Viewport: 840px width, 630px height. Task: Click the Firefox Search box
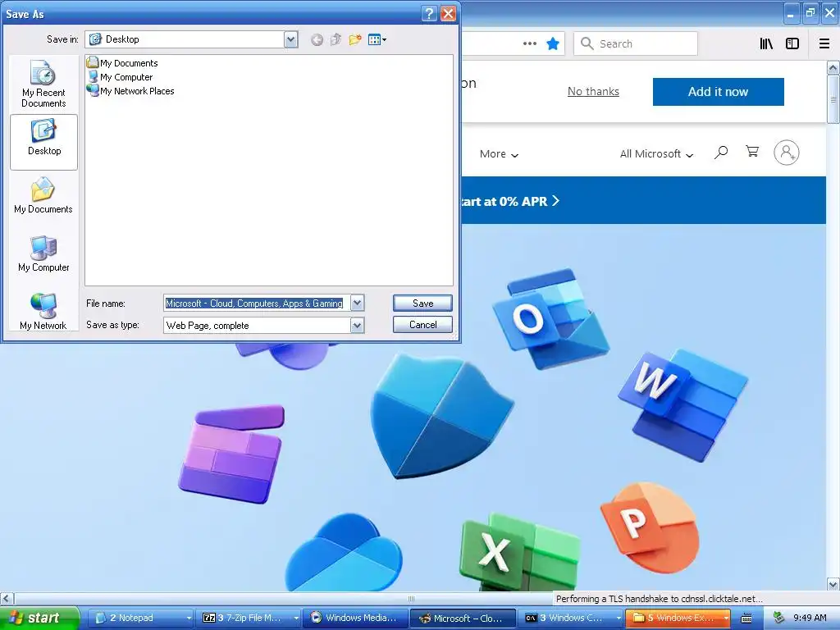pyautogui.click(x=636, y=43)
